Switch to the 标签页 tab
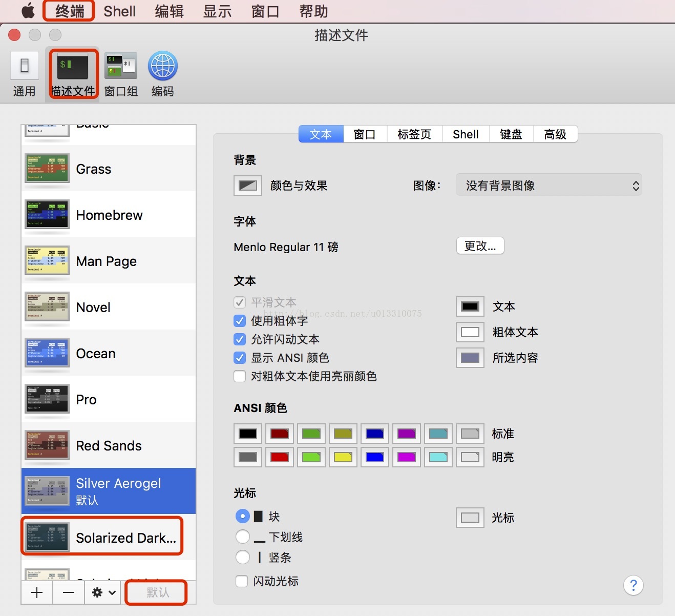Image resolution: width=675 pixels, height=616 pixels. (x=415, y=134)
